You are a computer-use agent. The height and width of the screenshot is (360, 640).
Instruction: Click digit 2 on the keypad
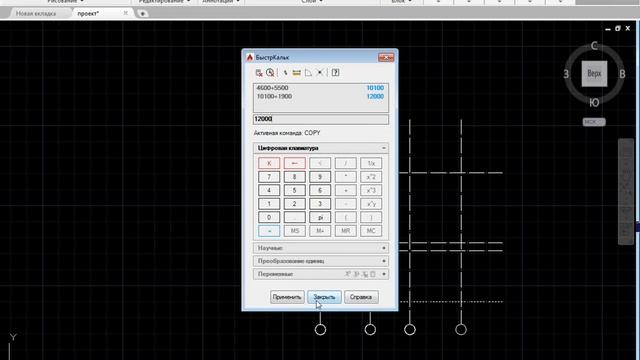tap(294, 204)
